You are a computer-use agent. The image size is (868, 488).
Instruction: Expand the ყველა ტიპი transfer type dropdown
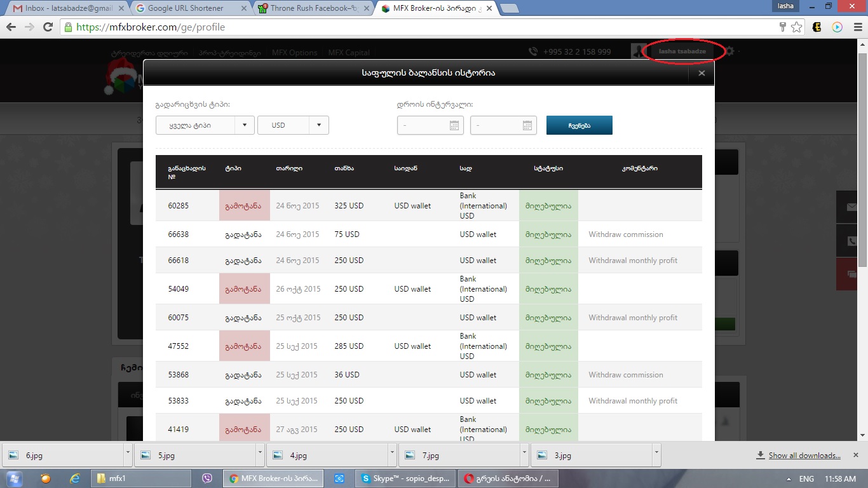click(x=205, y=125)
